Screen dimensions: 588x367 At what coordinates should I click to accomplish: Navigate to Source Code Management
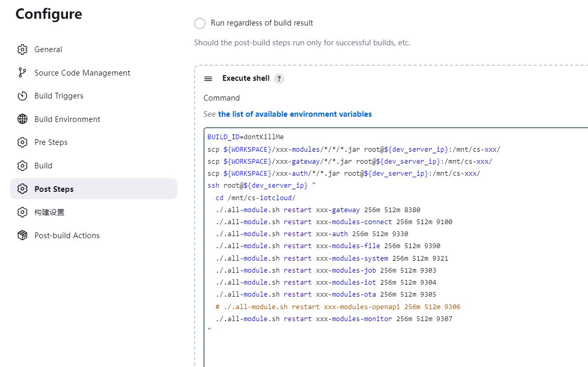pos(82,73)
